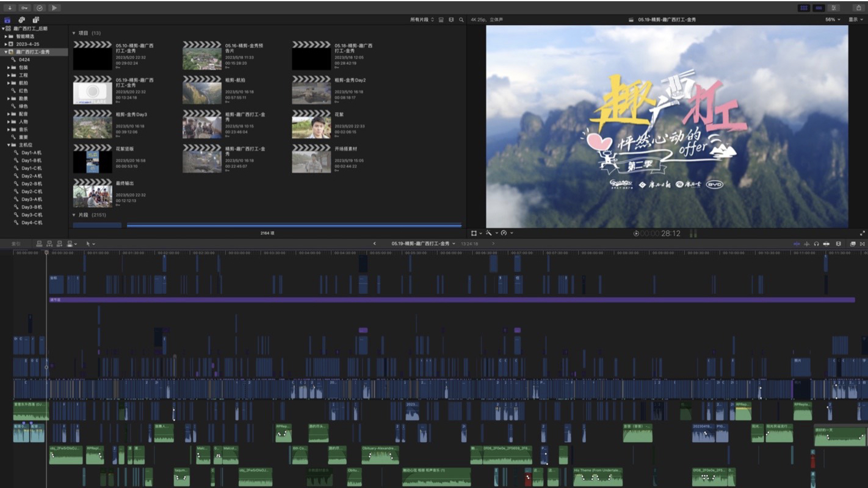Open the 56% viewer zoom dropdown
Screen dimensions: 868x488
pos(833,20)
